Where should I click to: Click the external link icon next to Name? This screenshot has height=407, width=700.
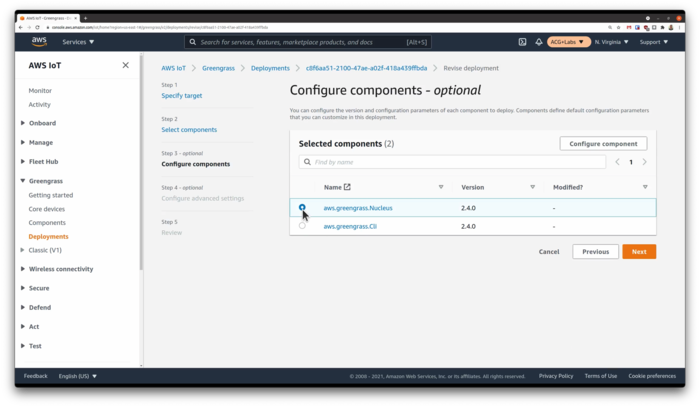click(347, 187)
